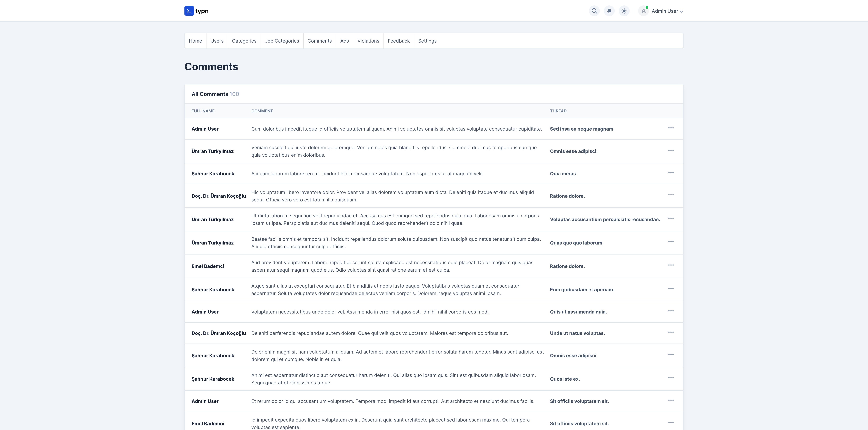Open ellipsis menu on 'Quos iste ex.' row
This screenshot has width=868, height=430.
tap(670, 378)
